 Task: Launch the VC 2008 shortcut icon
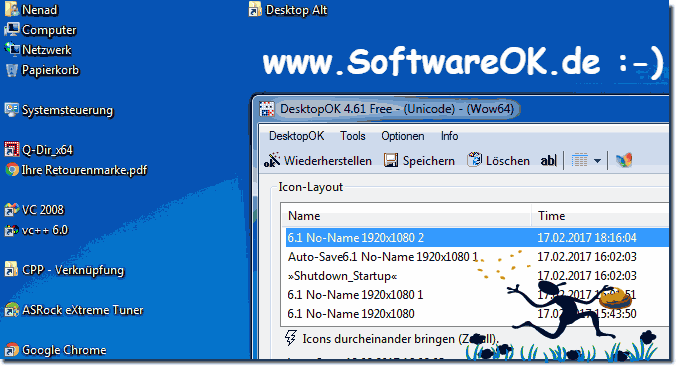click(x=12, y=210)
